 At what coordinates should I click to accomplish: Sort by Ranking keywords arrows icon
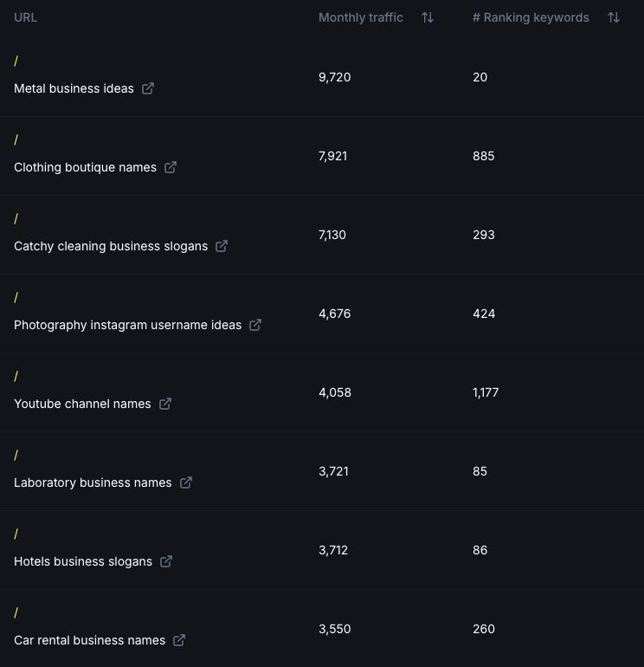point(614,17)
